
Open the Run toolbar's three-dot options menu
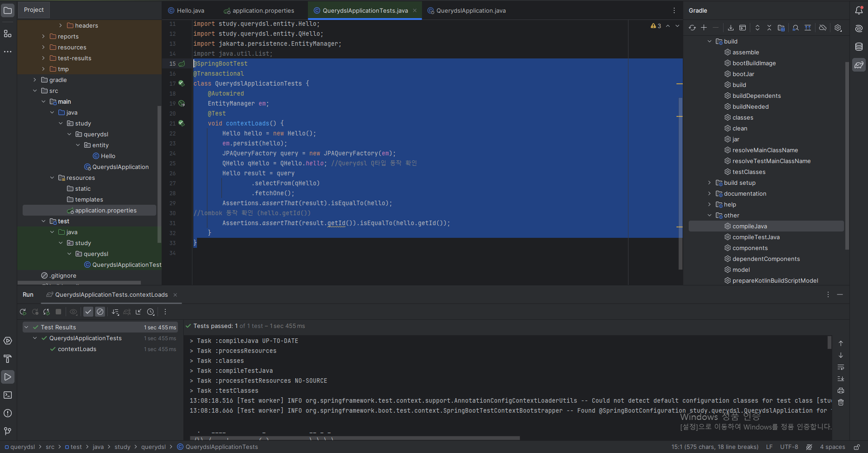[x=165, y=312]
